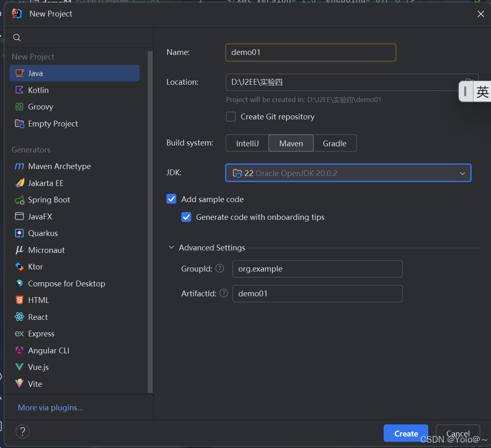Click the GroupId input field
Image resolution: width=491 pixels, height=448 pixels.
[x=318, y=269]
